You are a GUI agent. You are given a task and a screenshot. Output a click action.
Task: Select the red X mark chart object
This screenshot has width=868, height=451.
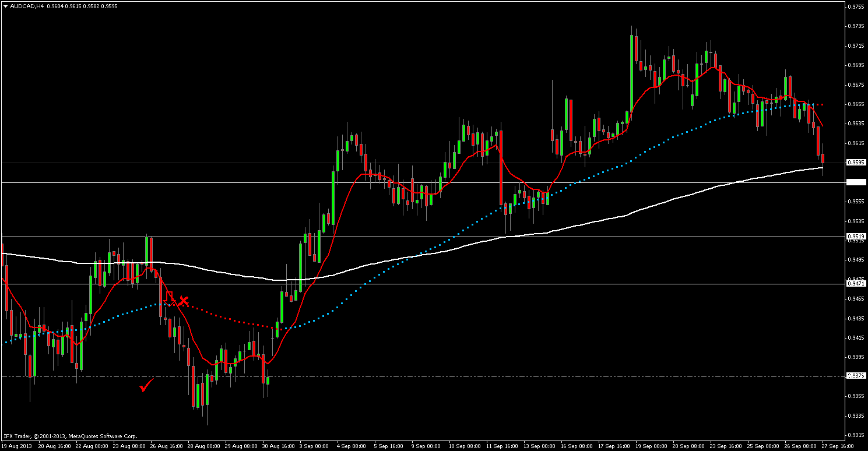(184, 301)
